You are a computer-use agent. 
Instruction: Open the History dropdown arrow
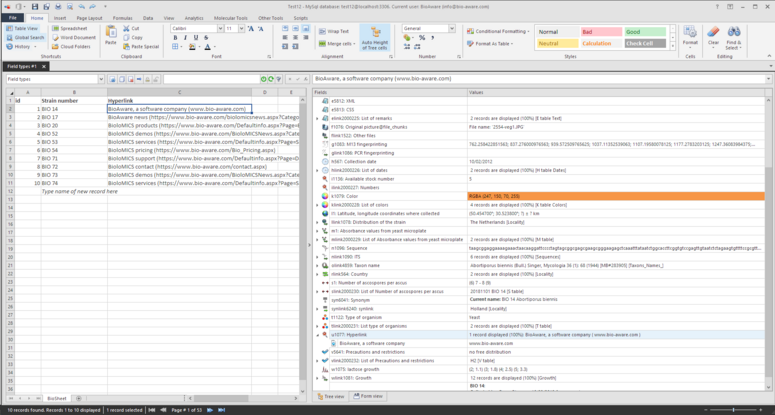[35, 46]
